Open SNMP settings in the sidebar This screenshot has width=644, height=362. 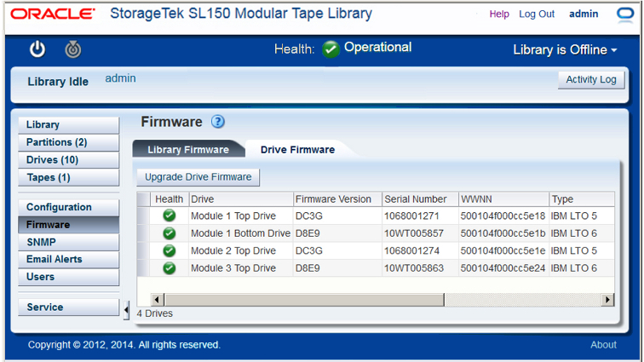(69, 243)
